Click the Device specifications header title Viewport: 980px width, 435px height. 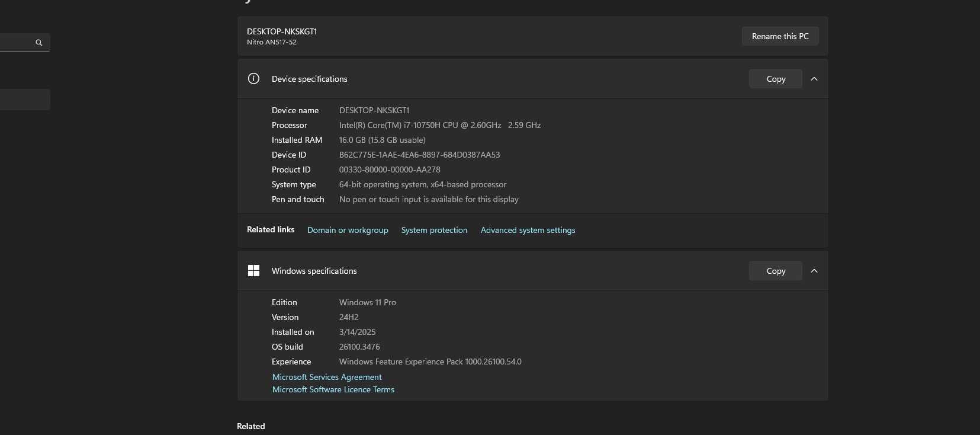tap(310, 79)
